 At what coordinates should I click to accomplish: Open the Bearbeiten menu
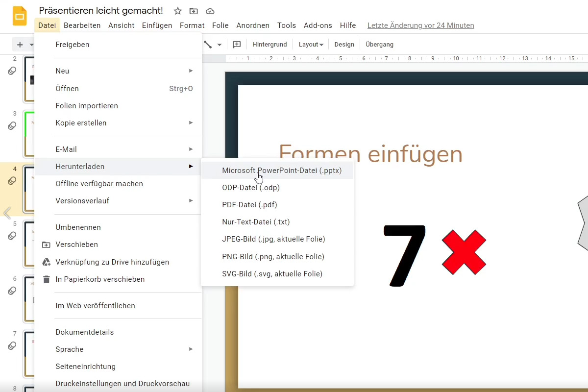[82, 25]
